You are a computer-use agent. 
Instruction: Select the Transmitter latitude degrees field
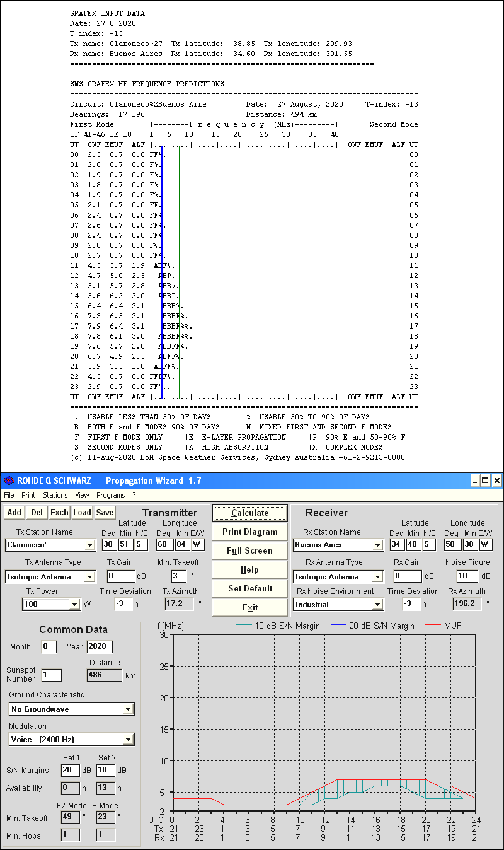(109, 544)
